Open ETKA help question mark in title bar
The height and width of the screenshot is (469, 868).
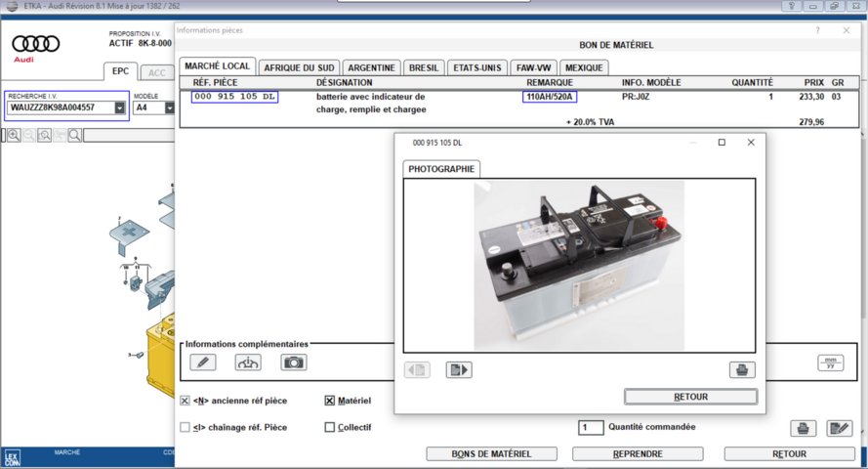(x=791, y=6)
